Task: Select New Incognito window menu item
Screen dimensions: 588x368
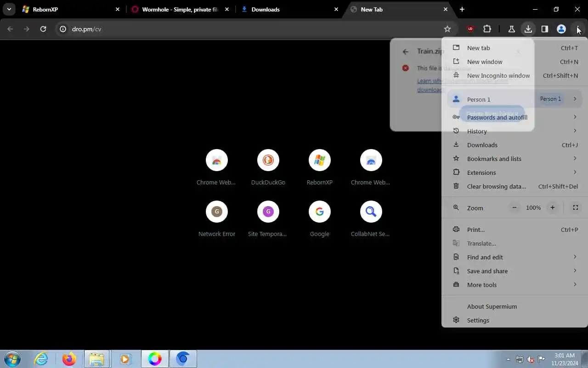Action: click(514, 75)
